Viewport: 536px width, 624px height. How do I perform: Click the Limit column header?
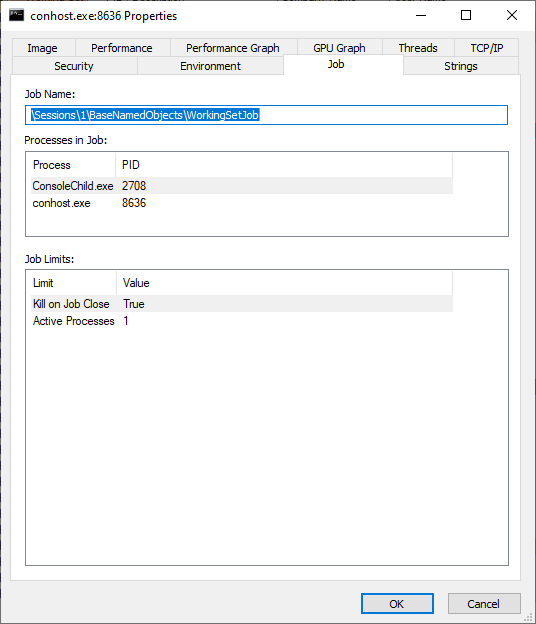(74, 283)
